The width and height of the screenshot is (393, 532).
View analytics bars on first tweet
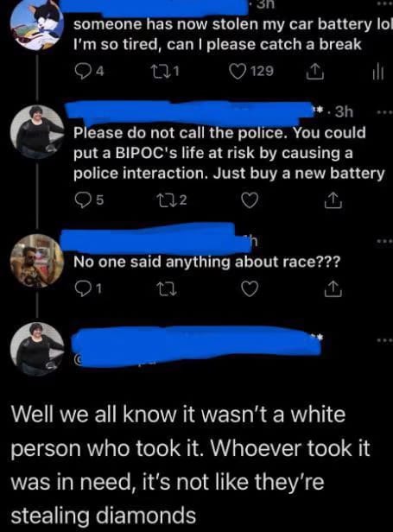pyautogui.click(x=377, y=72)
